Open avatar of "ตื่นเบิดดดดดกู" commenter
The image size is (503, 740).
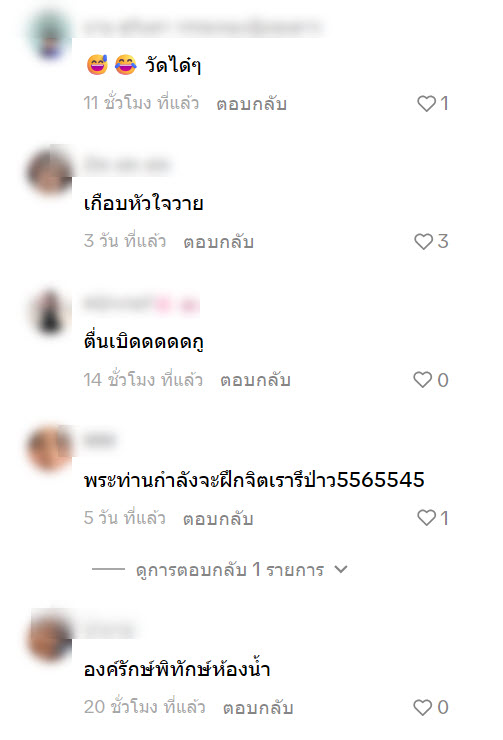coord(50,311)
